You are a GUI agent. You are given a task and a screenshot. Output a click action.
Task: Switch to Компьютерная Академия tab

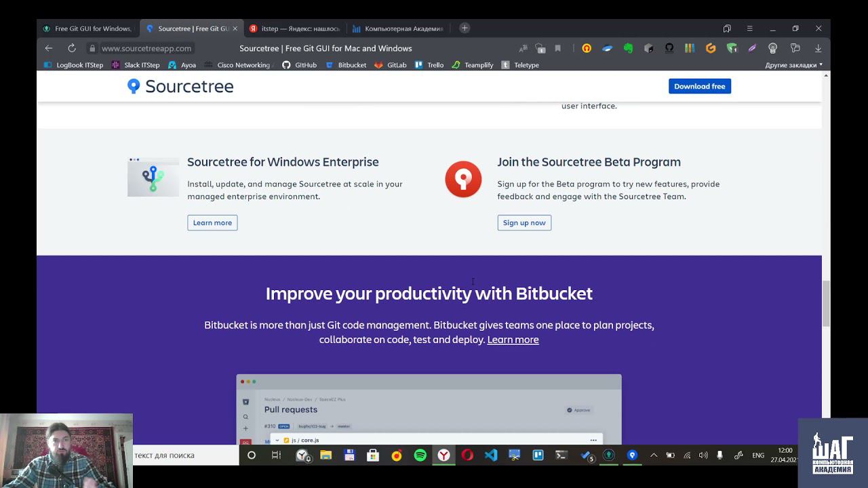point(397,28)
